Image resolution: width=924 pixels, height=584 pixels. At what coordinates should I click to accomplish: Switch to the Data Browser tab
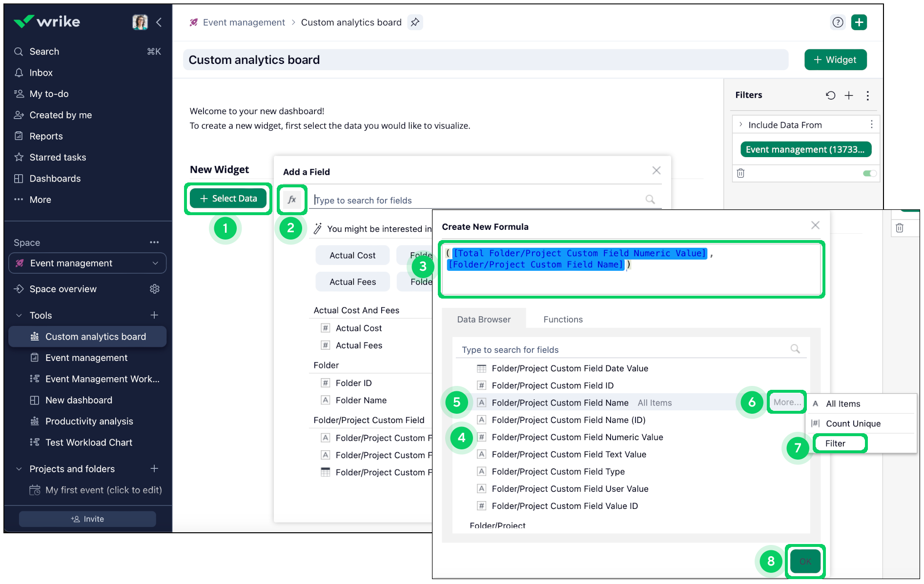pos(484,319)
